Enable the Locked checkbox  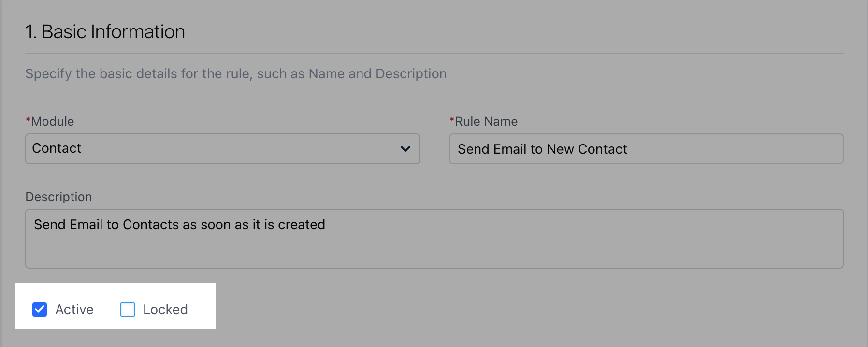coord(128,309)
